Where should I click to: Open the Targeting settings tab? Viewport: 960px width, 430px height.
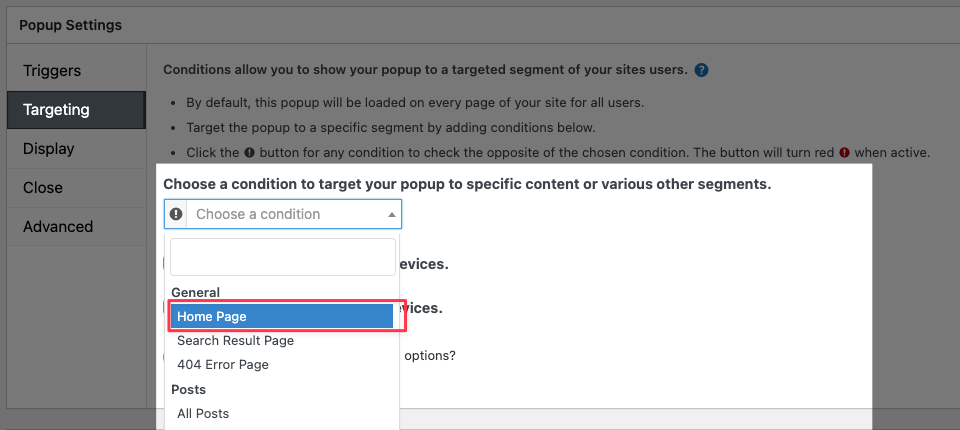[x=56, y=110]
